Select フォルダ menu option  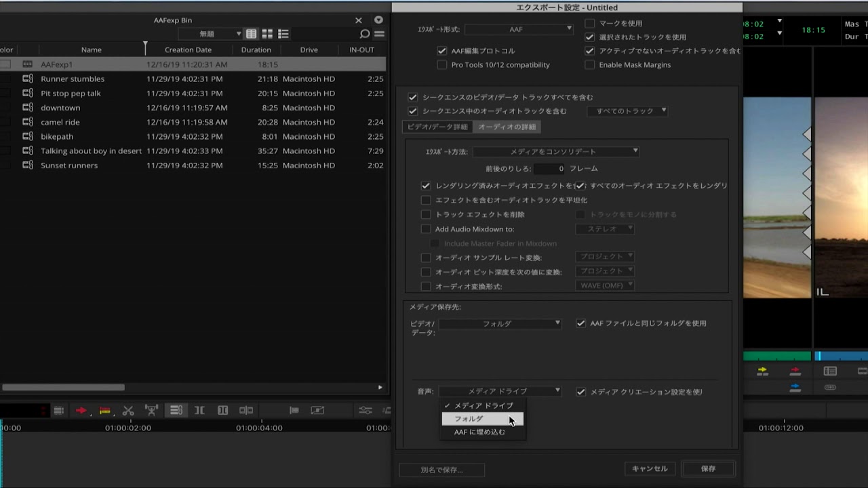pyautogui.click(x=483, y=419)
